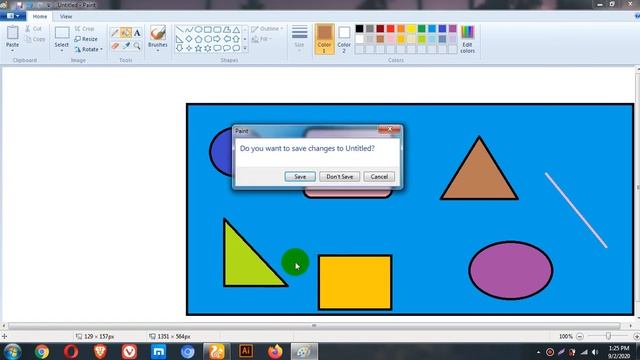The width and height of the screenshot is (640, 360).
Task: Choose the Right triangle shape
Action: pyautogui.click(x=180, y=39)
